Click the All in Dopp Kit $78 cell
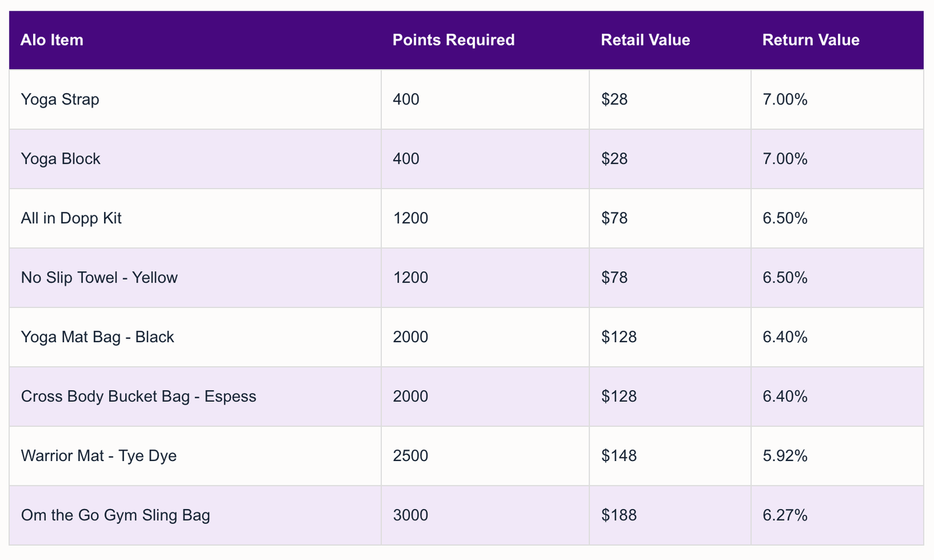Viewport: 934px width, 560px height. point(615,218)
